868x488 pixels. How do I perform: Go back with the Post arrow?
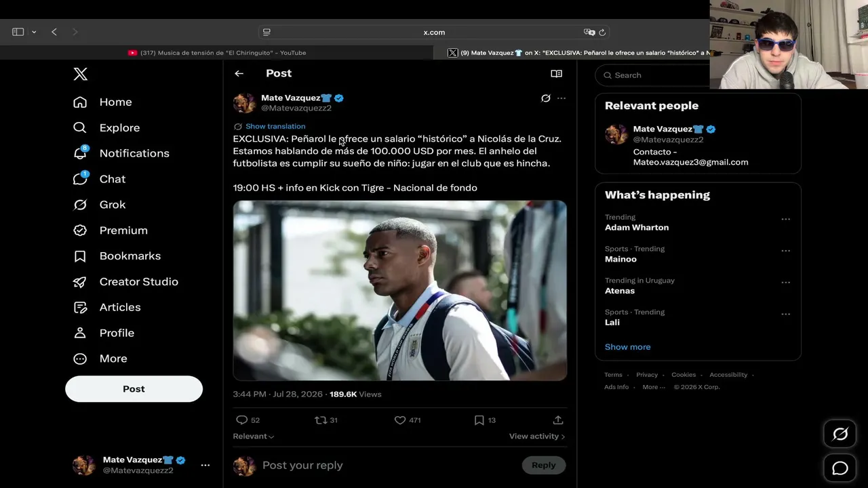tap(239, 73)
